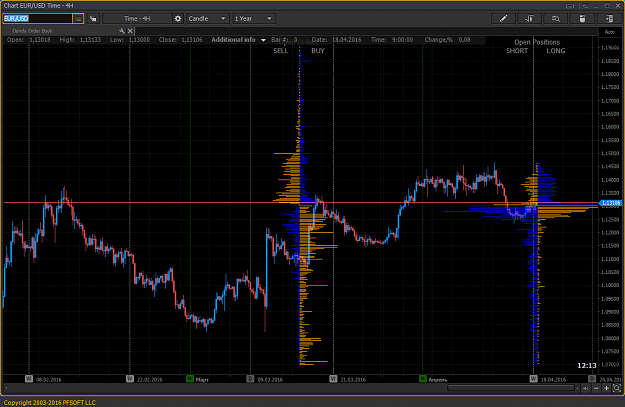Click the 1.10000 price scale label
The width and height of the screenshot is (625, 407).
[610, 285]
